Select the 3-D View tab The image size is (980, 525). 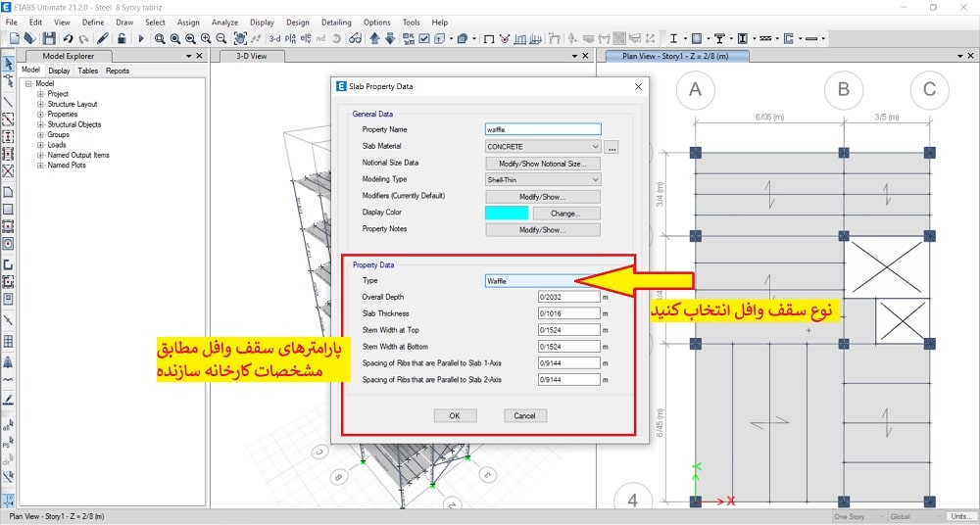click(251, 56)
